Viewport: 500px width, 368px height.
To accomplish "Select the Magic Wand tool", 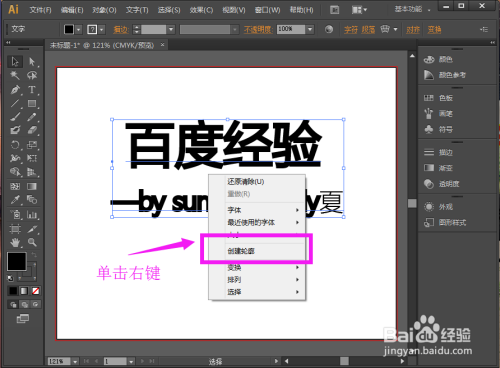I will (15, 76).
